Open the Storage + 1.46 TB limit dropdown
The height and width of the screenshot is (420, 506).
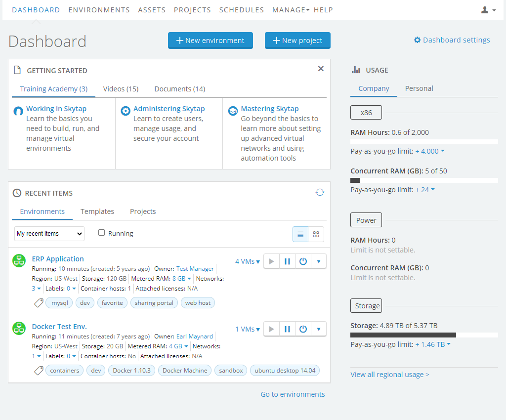[x=433, y=344]
